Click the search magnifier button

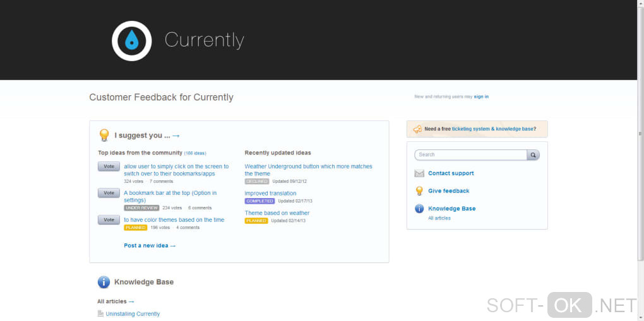click(534, 155)
